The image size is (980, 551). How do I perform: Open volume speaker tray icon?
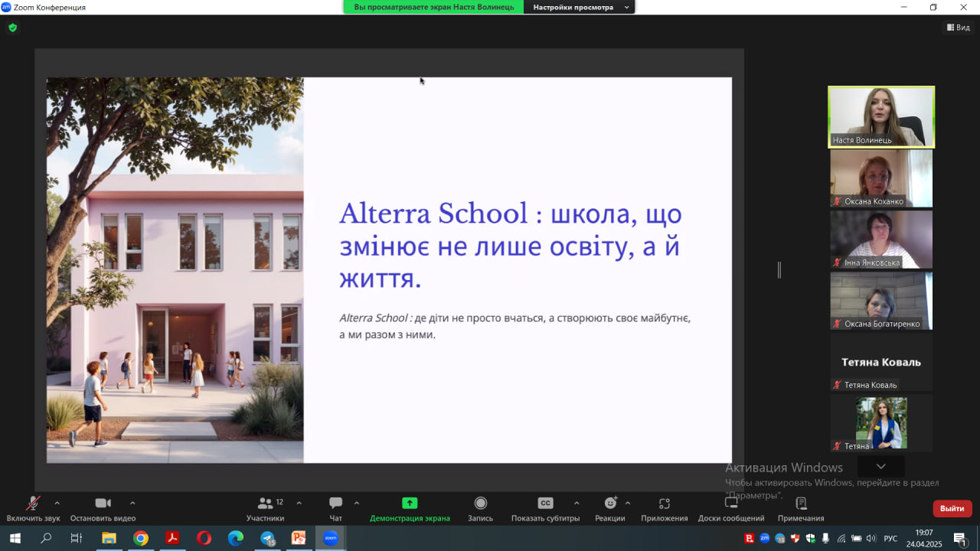(871, 538)
